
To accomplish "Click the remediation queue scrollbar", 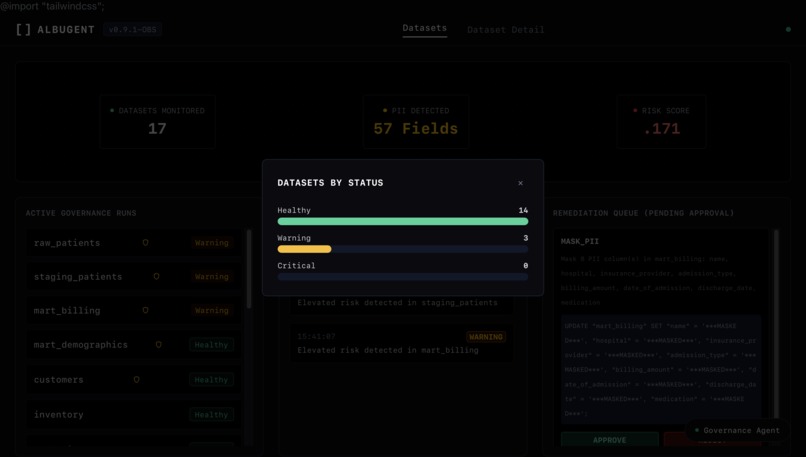I will [776, 324].
